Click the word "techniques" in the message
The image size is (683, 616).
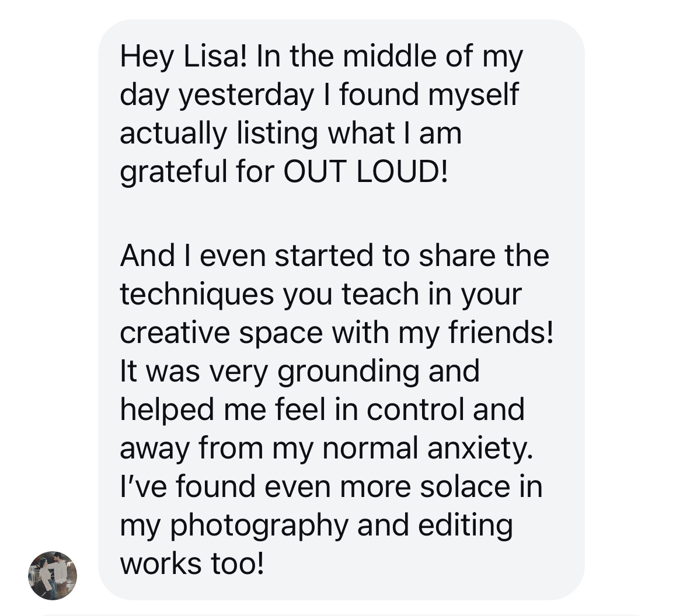point(197,294)
